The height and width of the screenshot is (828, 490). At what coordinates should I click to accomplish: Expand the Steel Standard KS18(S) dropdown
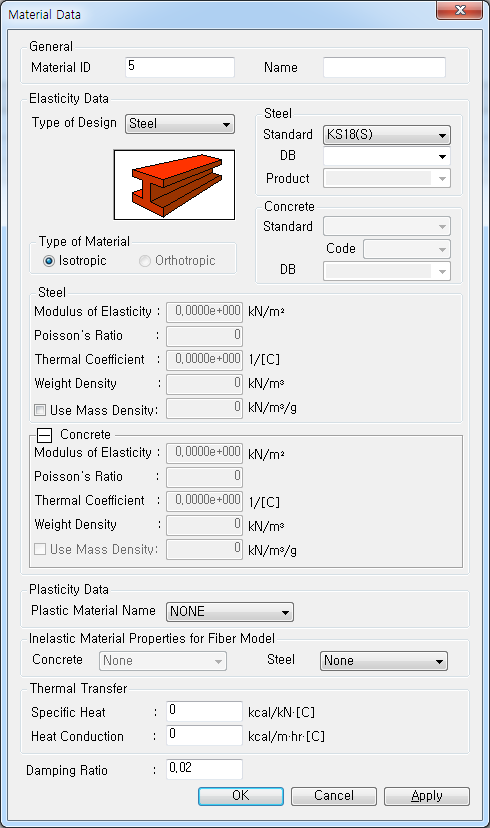[x=387, y=135]
